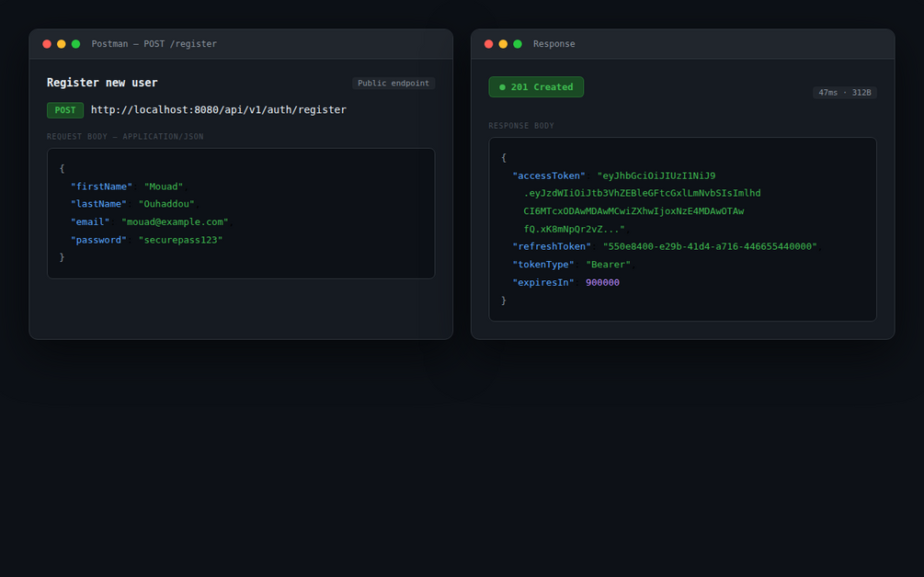Click the green POST method badge

click(65, 110)
